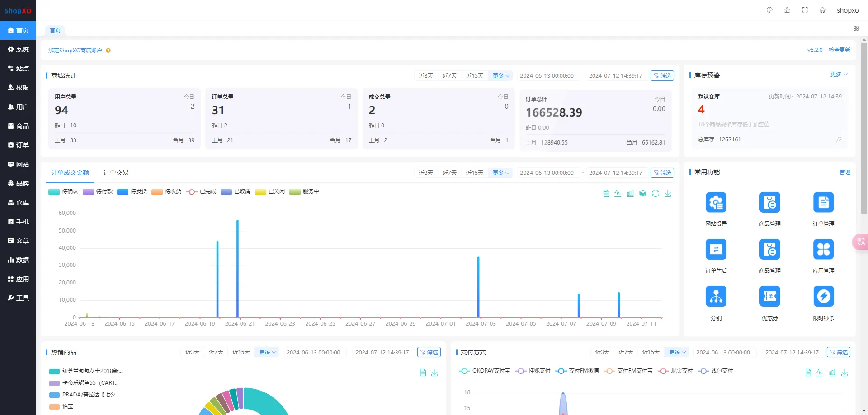Click the floating translate language icon

point(860,242)
